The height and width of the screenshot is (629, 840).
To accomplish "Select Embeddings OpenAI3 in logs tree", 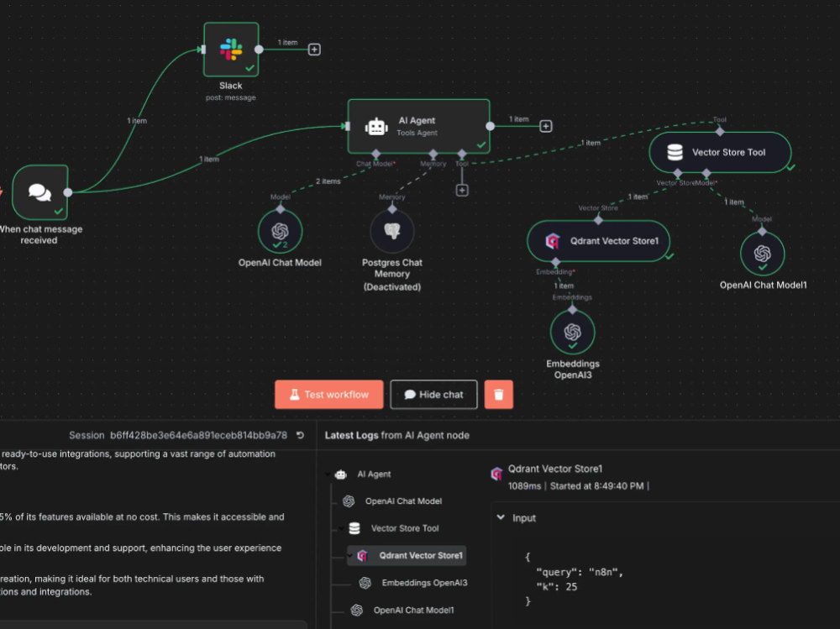I will 424,583.
